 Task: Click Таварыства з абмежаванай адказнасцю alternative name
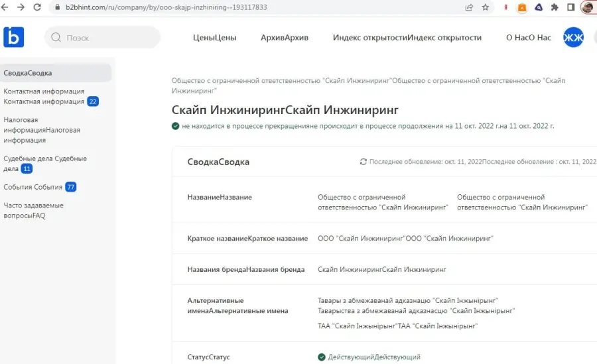pos(416,311)
